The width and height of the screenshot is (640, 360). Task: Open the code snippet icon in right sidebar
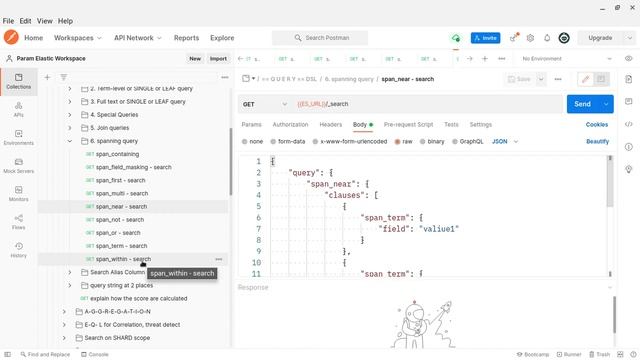pyautogui.click(x=629, y=124)
